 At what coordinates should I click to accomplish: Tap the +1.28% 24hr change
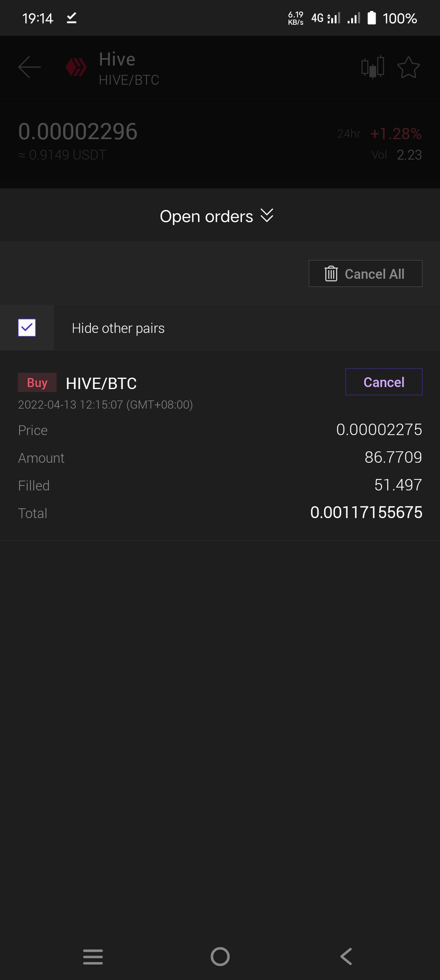pos(396,133)
